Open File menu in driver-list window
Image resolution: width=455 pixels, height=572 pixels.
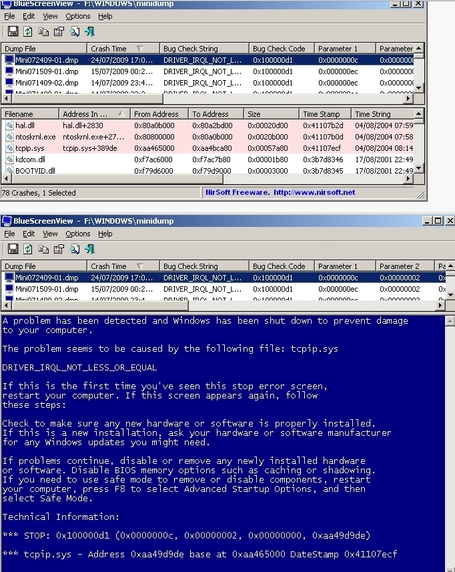pyautogui.click(x=9, y=16)
